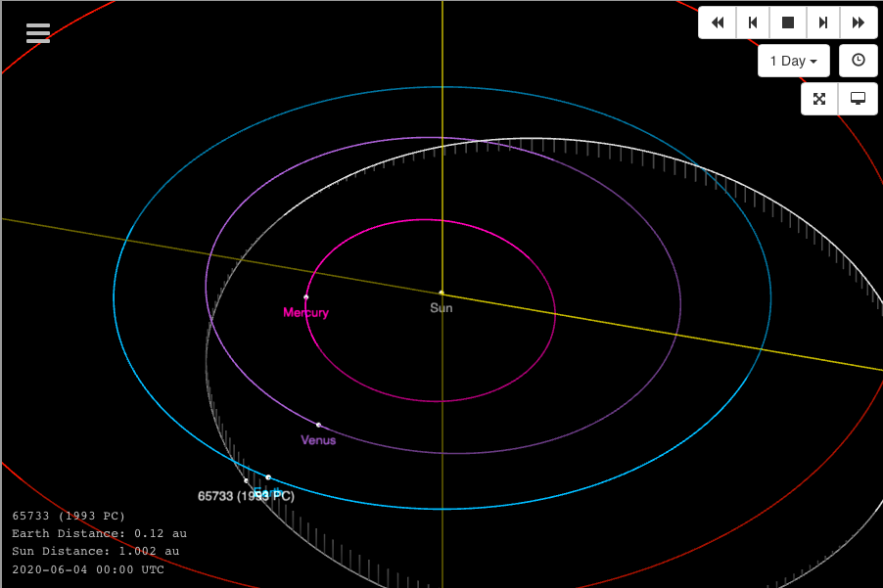
Task: Click the Venus planet dot
Action: coord(318,425)
